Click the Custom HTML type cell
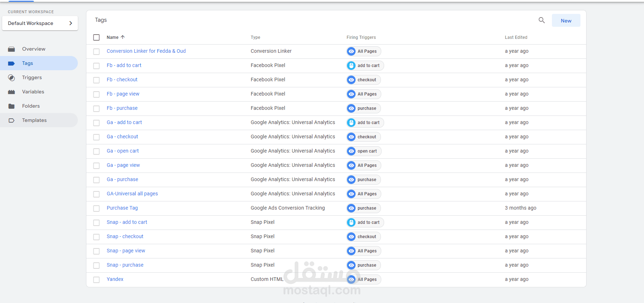The height and width of the screenshot is (303, 644). click(267, 279)
